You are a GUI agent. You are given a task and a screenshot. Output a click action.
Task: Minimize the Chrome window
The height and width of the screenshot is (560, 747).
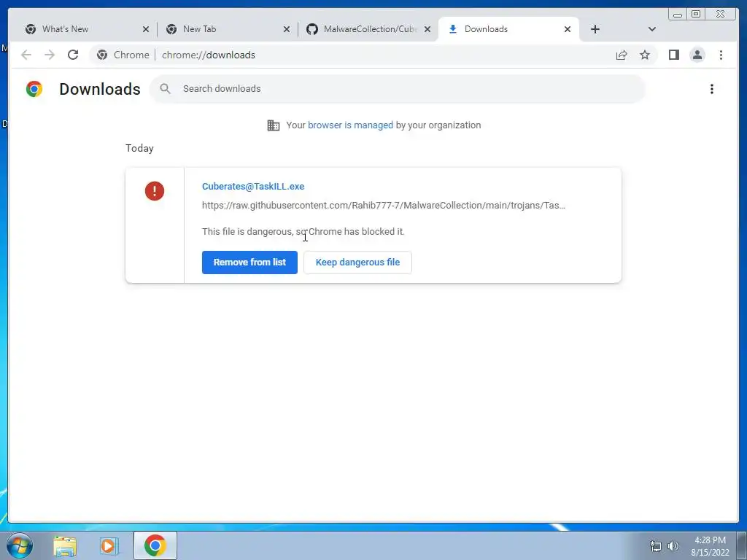click(x=678, y=15)
